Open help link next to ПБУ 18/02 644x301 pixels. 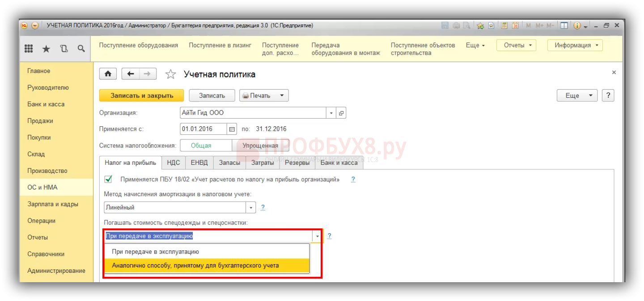point(353,179)
